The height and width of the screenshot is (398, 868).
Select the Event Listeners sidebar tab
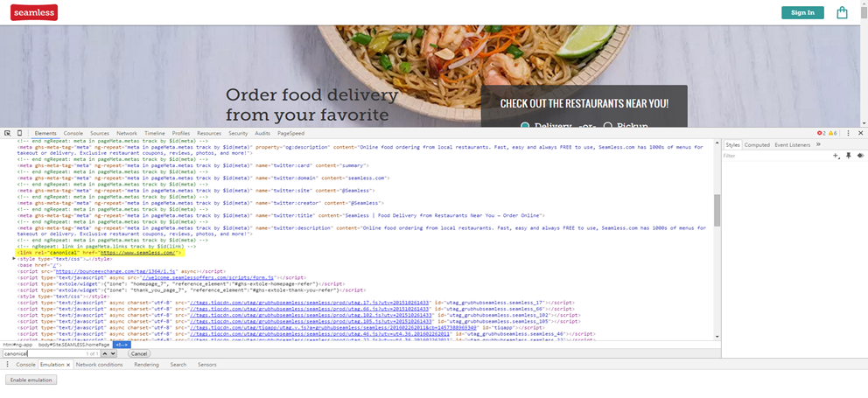pyautogui.click(x=792, y=144)
